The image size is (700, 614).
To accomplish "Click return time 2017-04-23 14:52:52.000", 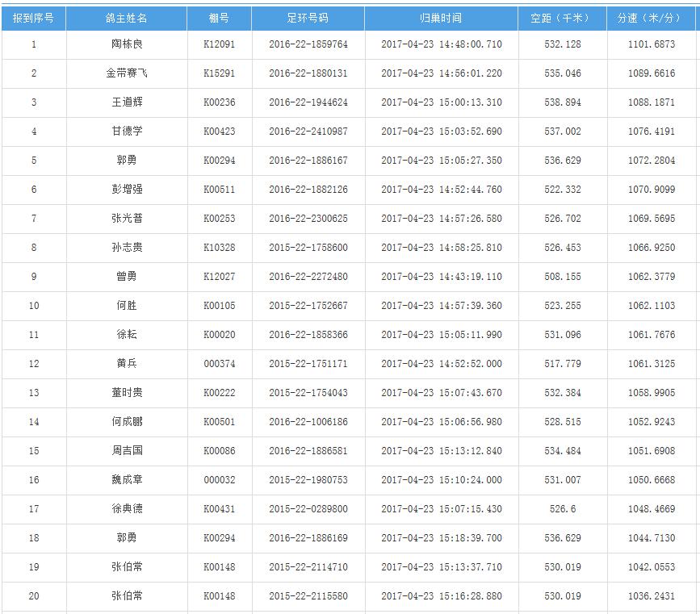I will pos(441,364).
